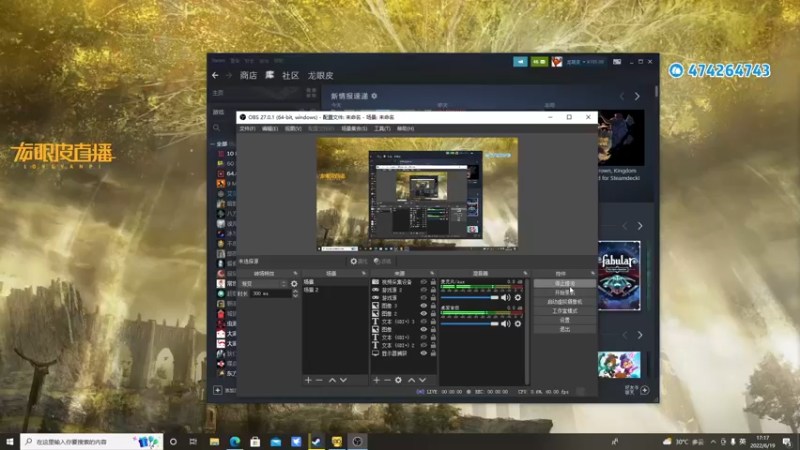Move scene up in Scenes panel
The height and width of the screenshot is (450, 800).
coord(332,380)
